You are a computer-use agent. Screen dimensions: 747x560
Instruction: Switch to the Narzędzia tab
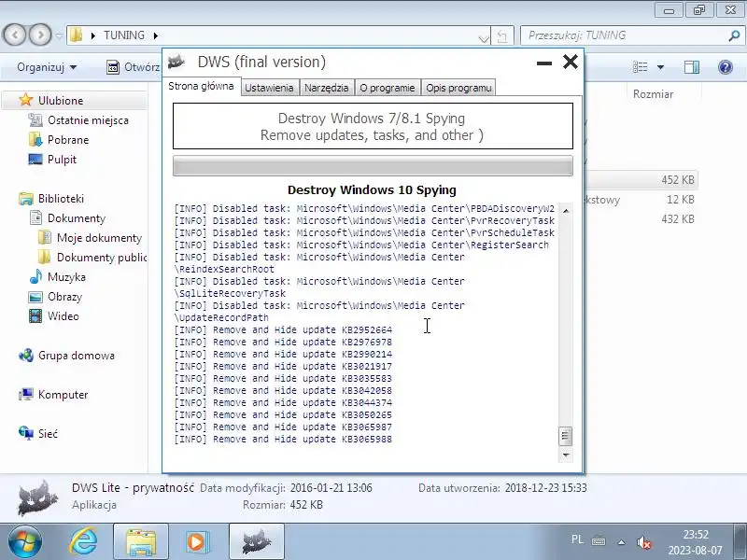coord(327,88)
